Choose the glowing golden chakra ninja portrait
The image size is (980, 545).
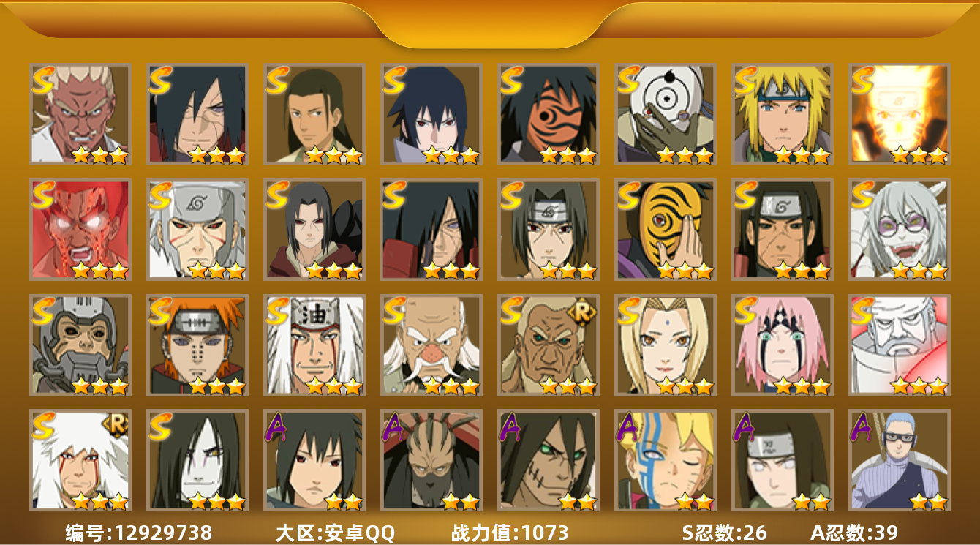[899, 113]
